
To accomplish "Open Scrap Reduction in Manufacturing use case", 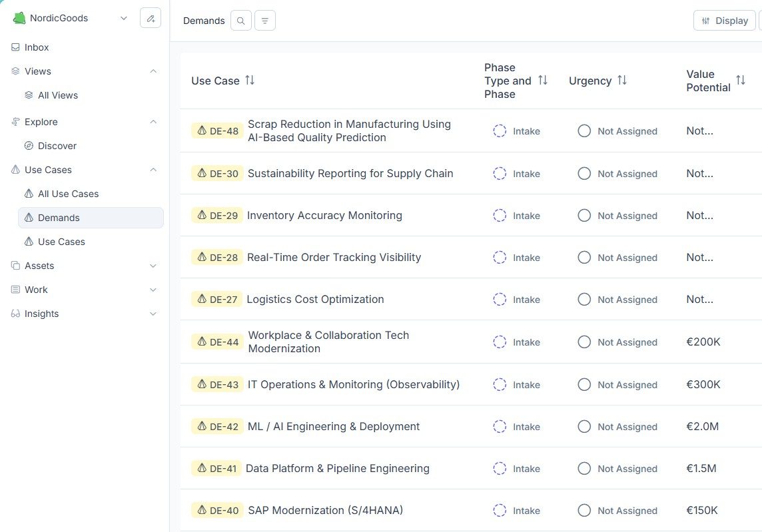I will click(349, 131).
